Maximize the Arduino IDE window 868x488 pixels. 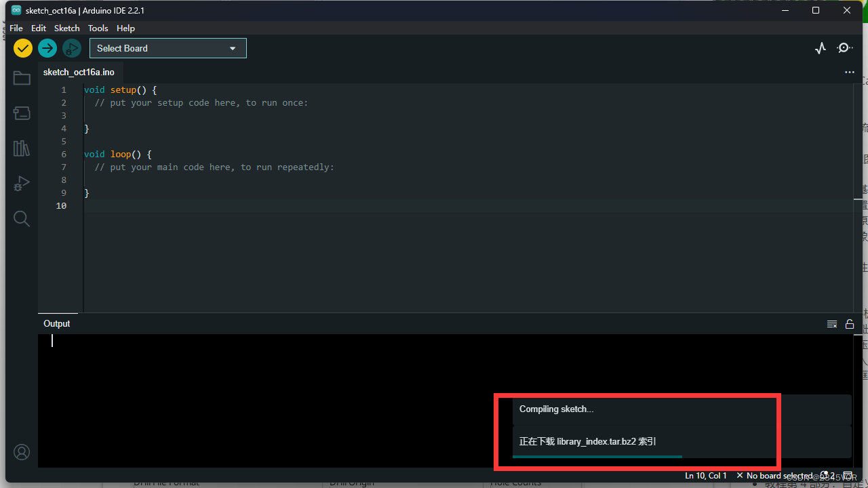point(816,10)
